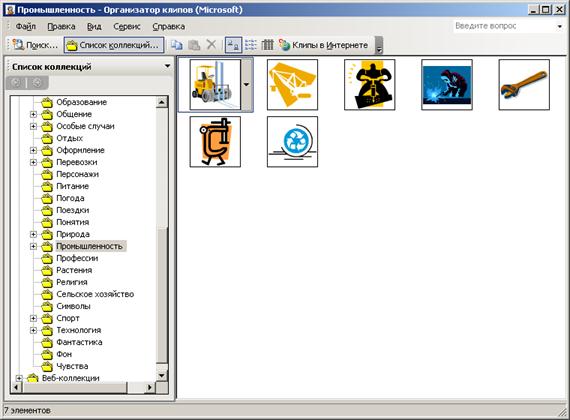
Task: Select the Питание collection
Action: pyautogui.click(x=72, y=186)
